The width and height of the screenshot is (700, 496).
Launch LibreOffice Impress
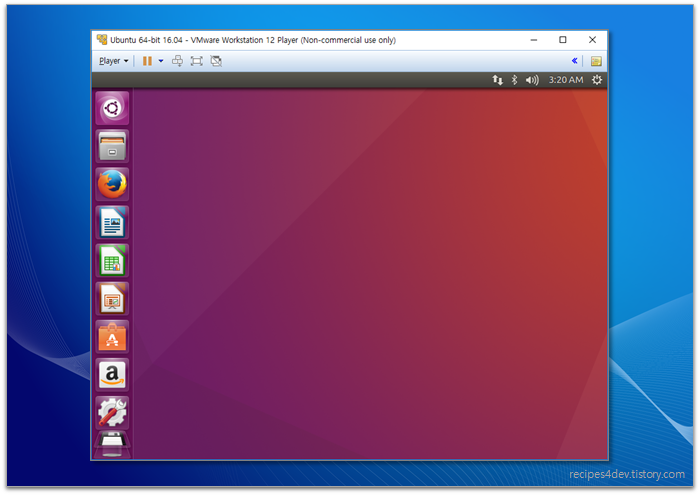point(112,298)
